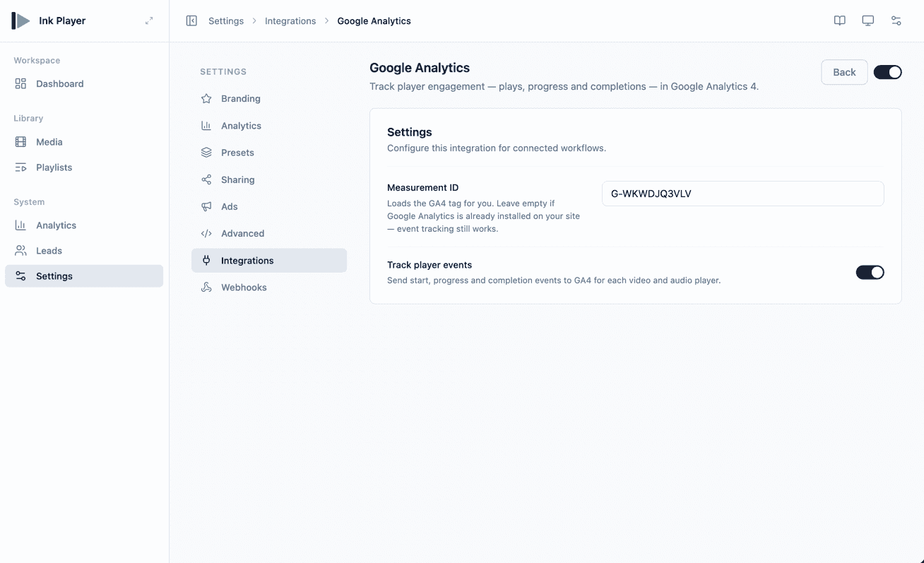Click the Presets layers icon
The height and width of the screenshot is (563, 924).
(206, 153)
